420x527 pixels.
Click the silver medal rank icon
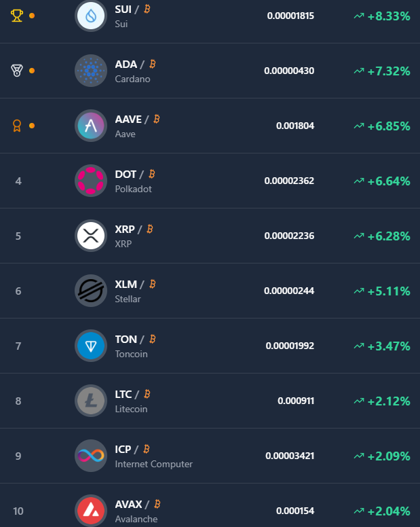[17, 70]
